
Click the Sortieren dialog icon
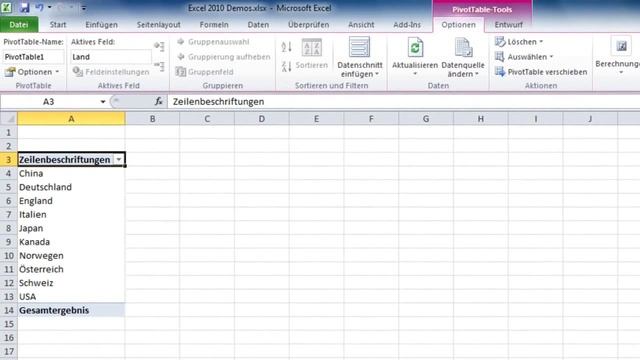[x=312, y=48]
